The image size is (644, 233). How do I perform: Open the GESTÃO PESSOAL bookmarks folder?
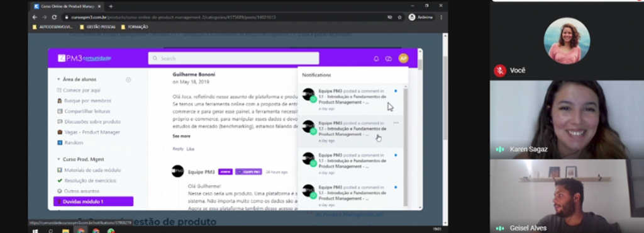[97, 27]
